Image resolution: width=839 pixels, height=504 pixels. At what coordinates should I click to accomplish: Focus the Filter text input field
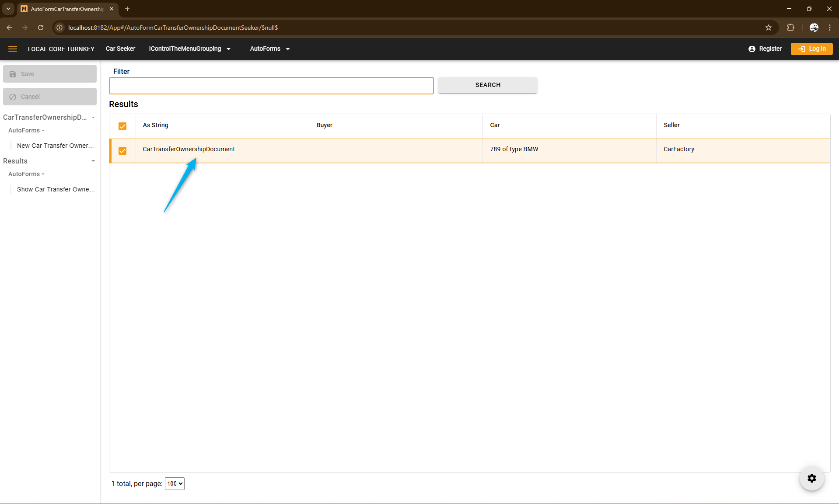(271, 86)
